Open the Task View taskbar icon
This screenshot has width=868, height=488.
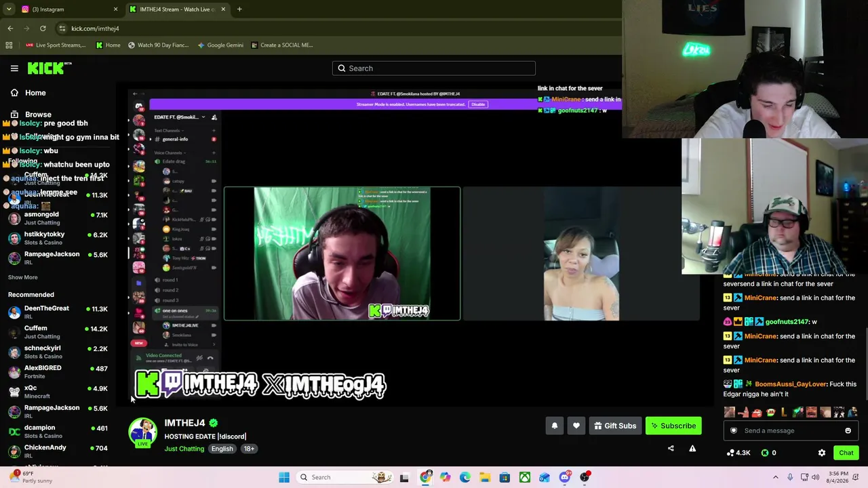[404, 477]
